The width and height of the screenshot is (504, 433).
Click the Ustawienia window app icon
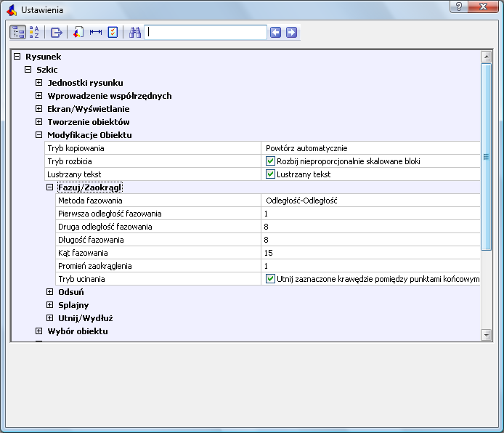pyautogui.click(x=12, y=10)
